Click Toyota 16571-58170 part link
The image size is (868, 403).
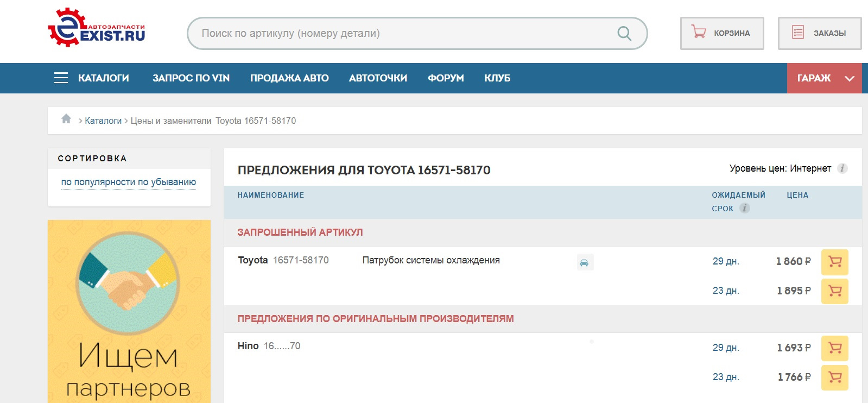click(283, 260)
